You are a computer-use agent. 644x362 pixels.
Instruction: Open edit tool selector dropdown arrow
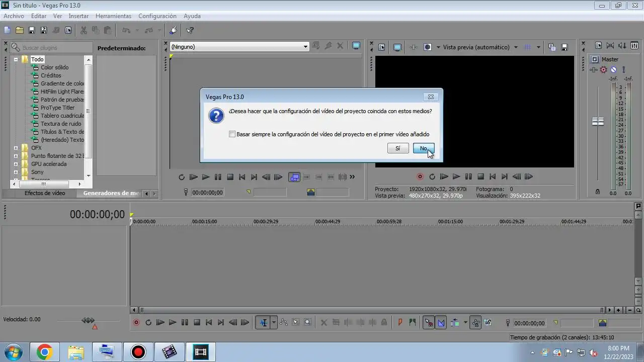click(274, 323)
